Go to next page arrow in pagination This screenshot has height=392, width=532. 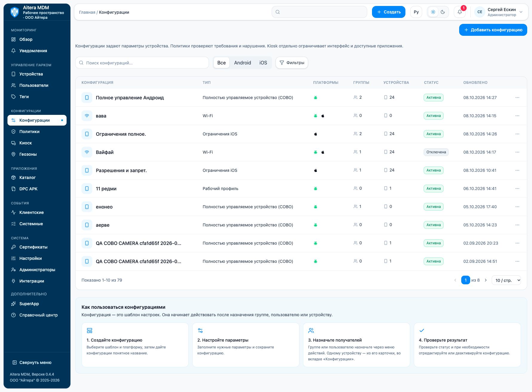click(x=486, y=280)
